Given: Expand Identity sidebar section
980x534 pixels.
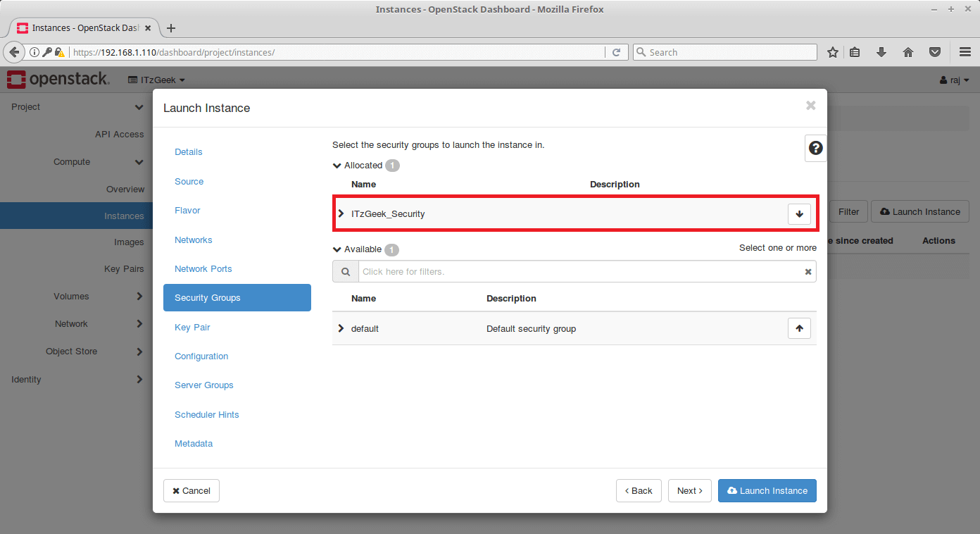Looking at the screenshot, I should [x=76, y=380].
